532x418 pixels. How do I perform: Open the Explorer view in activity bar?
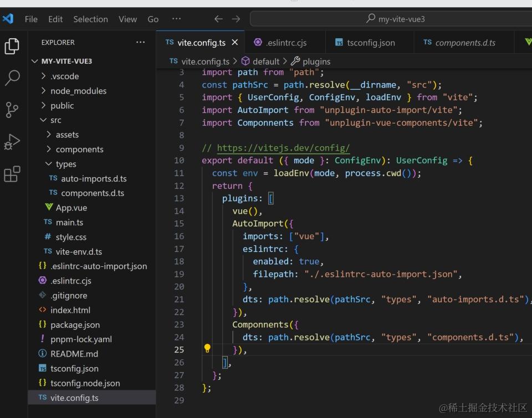(x=12, y=46)
